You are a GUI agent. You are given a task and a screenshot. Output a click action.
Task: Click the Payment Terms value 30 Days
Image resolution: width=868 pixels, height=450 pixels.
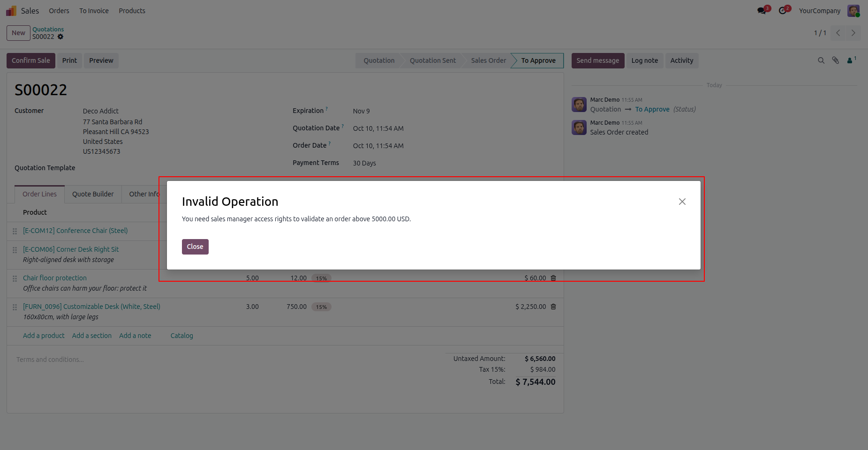point(364,163)
